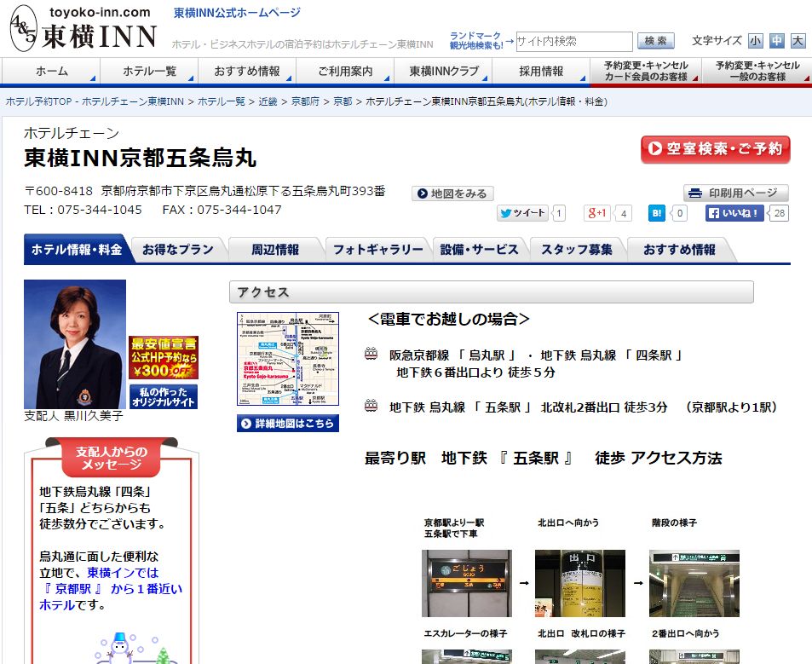Set text size to 大
Viewport: 812px width, 664px height.
coord(798,41)
